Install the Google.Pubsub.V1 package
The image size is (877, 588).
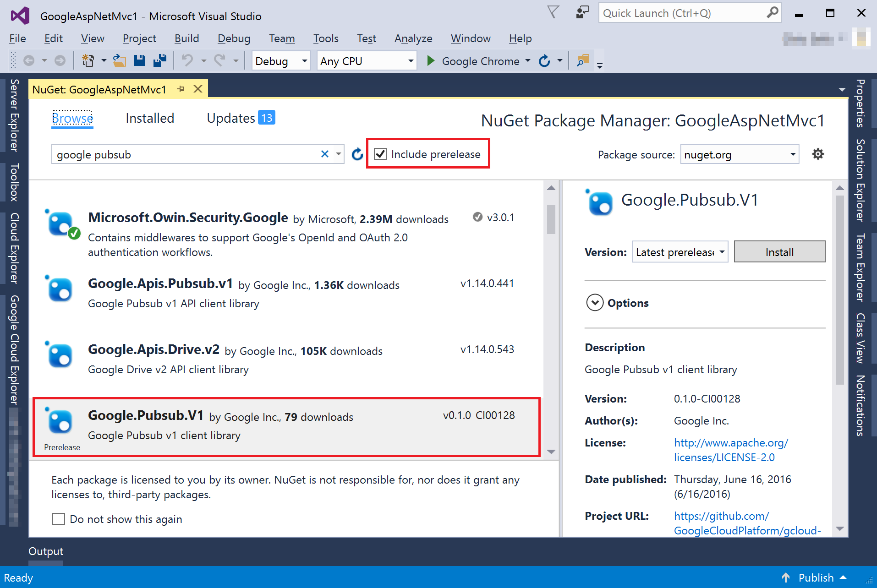coord(779,251)
